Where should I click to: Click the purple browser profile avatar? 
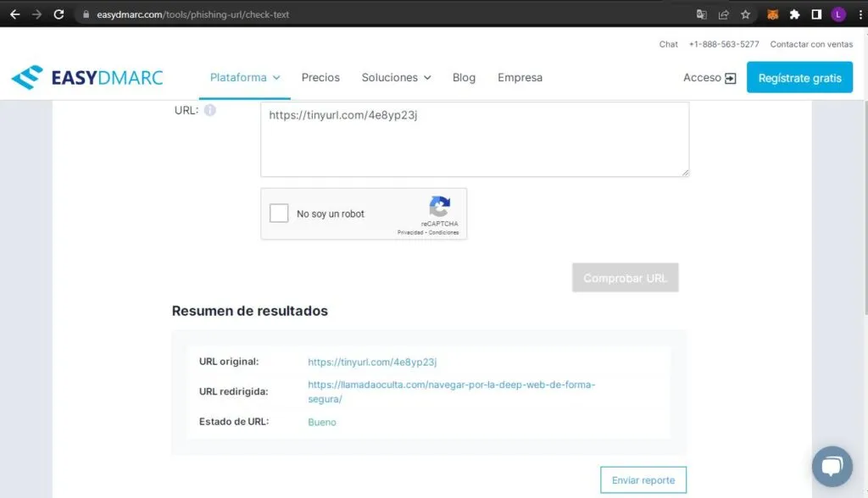coord(838,14)
